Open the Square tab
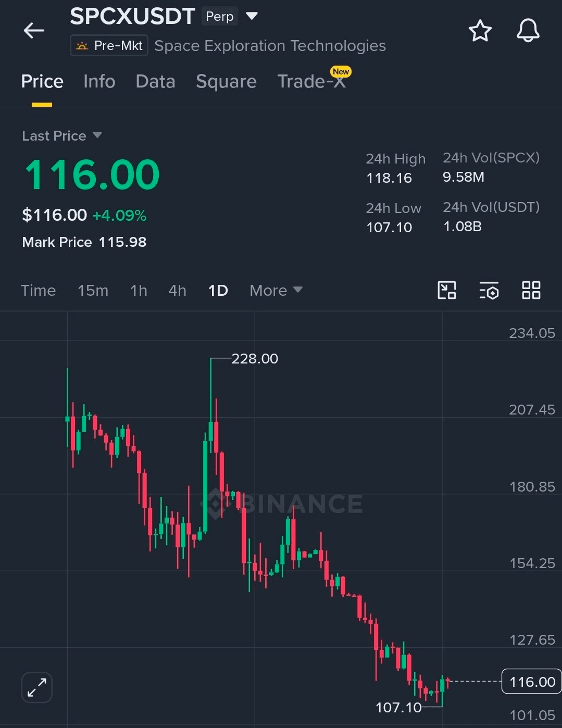This screenshot has height=728, width=562. pyautogui.click(x=226, y=82)
